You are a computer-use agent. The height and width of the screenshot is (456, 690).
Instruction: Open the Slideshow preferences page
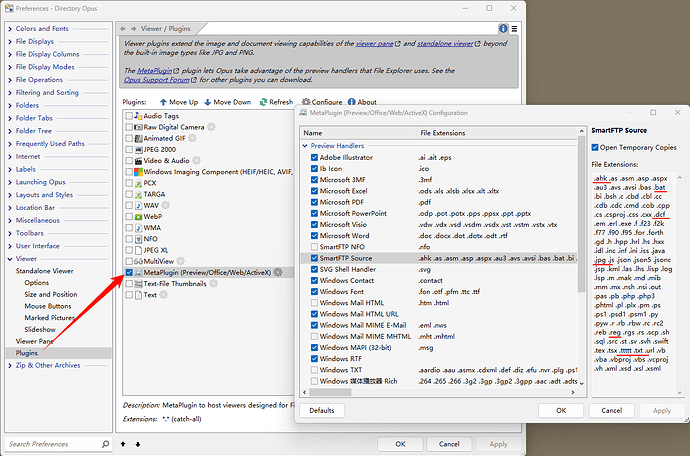click(x=40, y=330)
